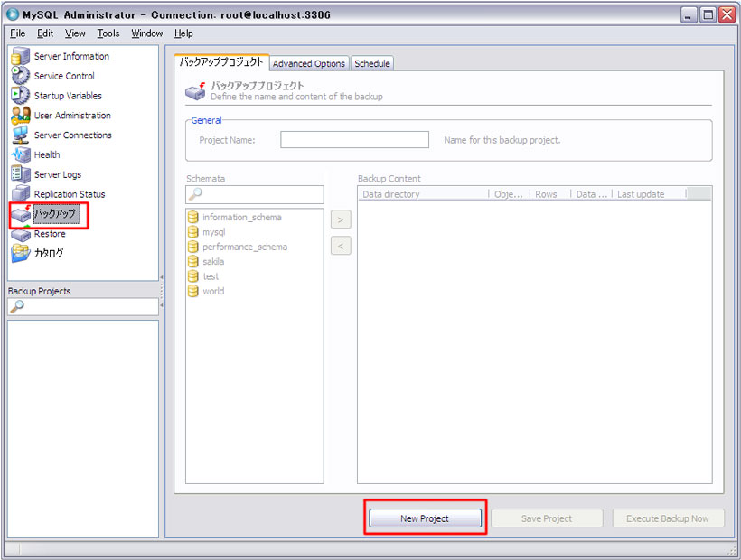Screen dimensions: 741x560
Task: Select Service Control label in sidebar
Action: coord(64,76)
